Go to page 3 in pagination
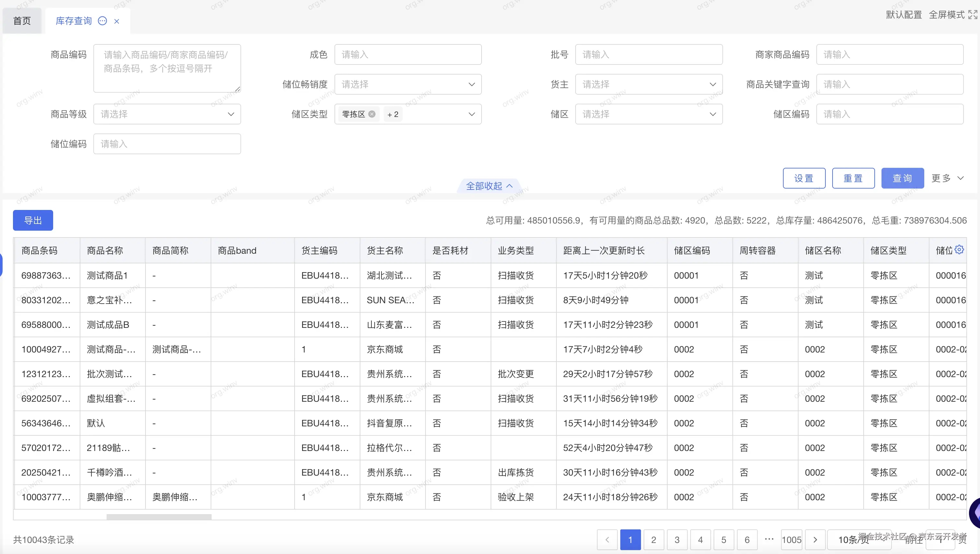Image resolution: width=980 pixels, height=554 pixels. 677,539
